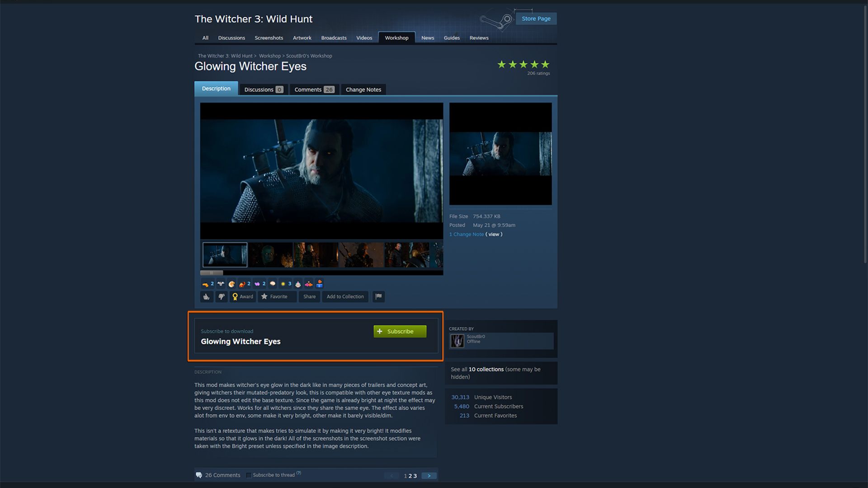This screenshot has height=488, width=868.
Task: Open the Artwork hub section
Action: (x=302, y=38)
